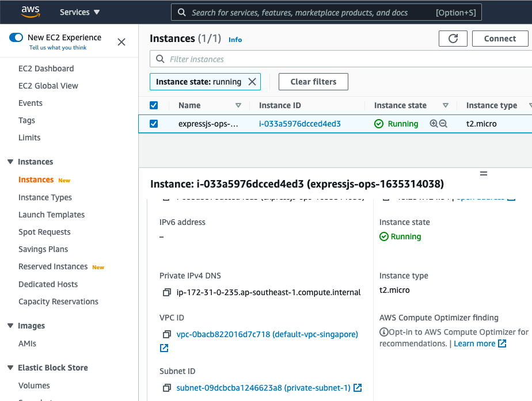Zoom in on the instance row magnifier
The width and height of the screenshot is (532, 401).
pos(434,123)
